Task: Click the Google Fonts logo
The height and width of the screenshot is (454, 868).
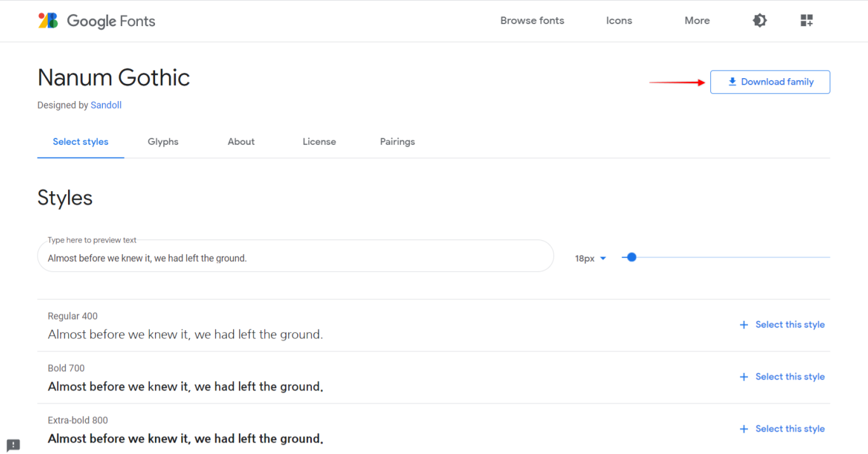Action: 97,21
